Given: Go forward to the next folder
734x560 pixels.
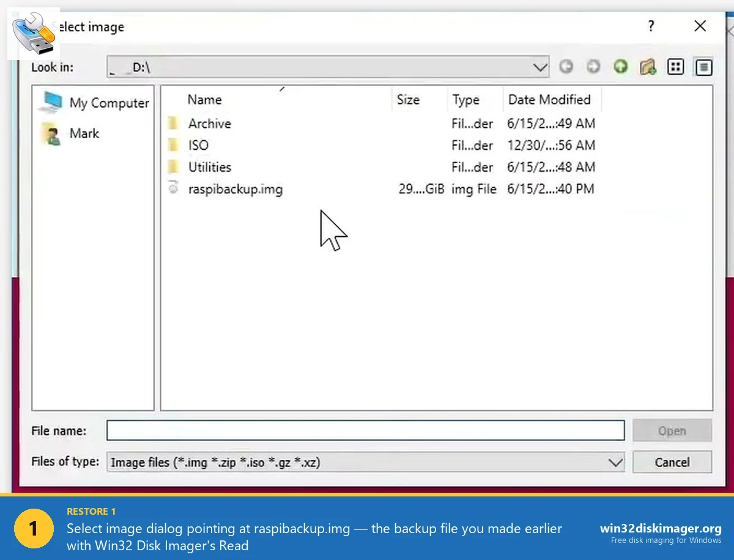Looking at the screenshot, I should pos(593,67).
